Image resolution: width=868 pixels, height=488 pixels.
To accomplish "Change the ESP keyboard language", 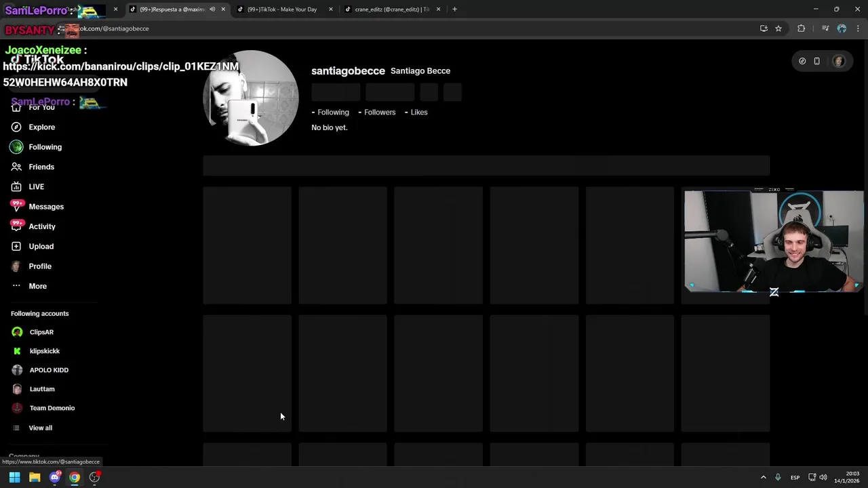I will [x=795, y=477].
